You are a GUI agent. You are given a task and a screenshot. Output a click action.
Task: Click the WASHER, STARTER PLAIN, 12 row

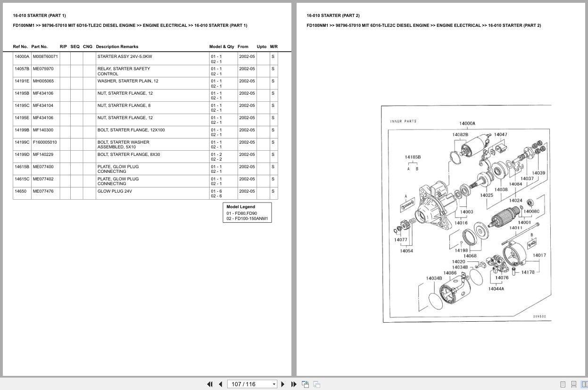point(145,83)
